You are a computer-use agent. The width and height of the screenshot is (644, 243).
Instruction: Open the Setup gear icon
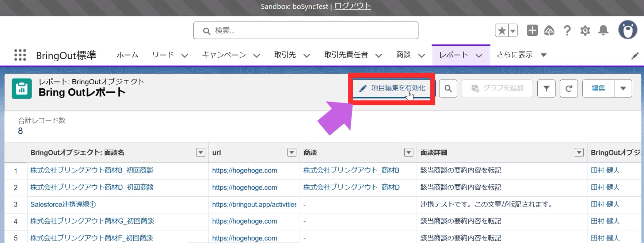point(585,31)
